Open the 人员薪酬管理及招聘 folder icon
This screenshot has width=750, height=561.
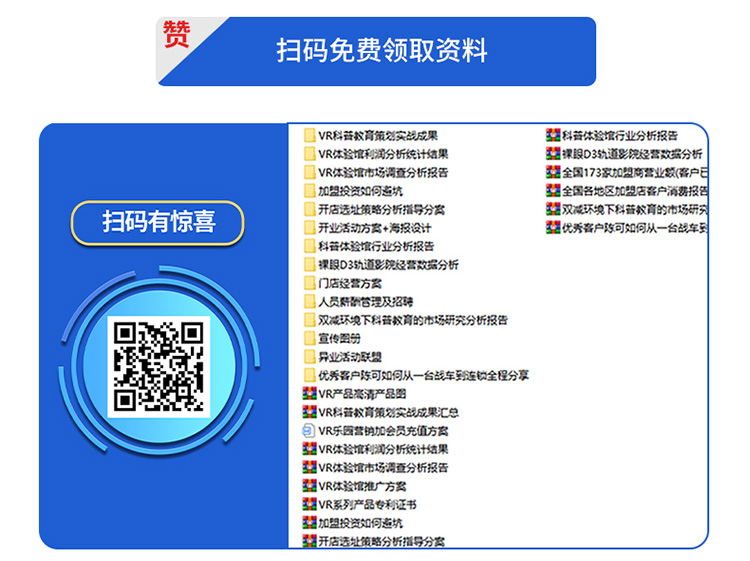[310, 301]
